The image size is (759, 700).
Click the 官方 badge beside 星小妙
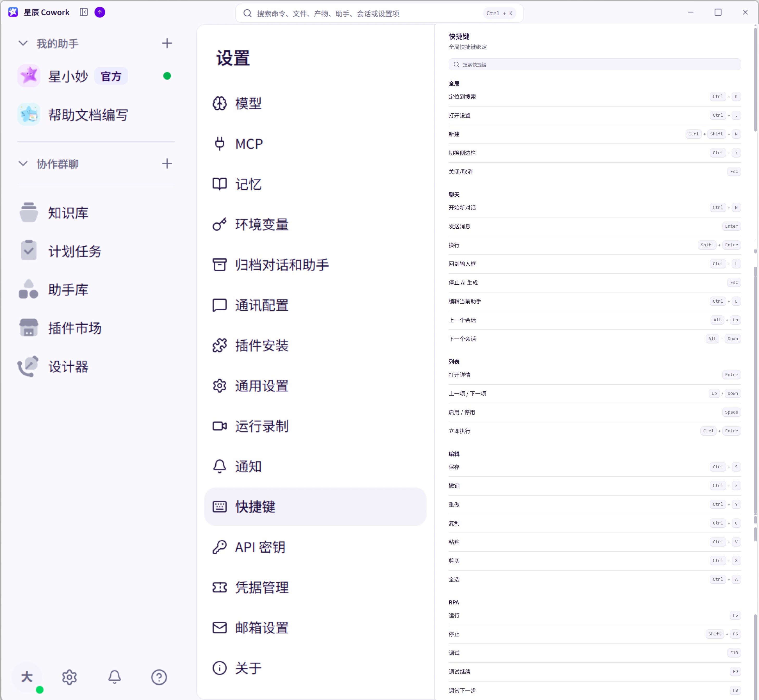[x=111, y=76]
